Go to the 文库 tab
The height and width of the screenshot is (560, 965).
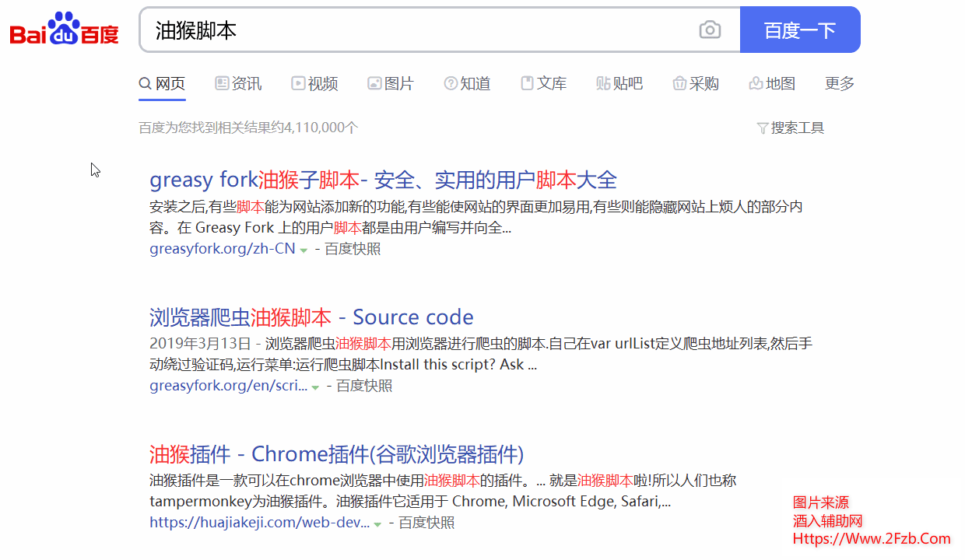pos(543,83)
